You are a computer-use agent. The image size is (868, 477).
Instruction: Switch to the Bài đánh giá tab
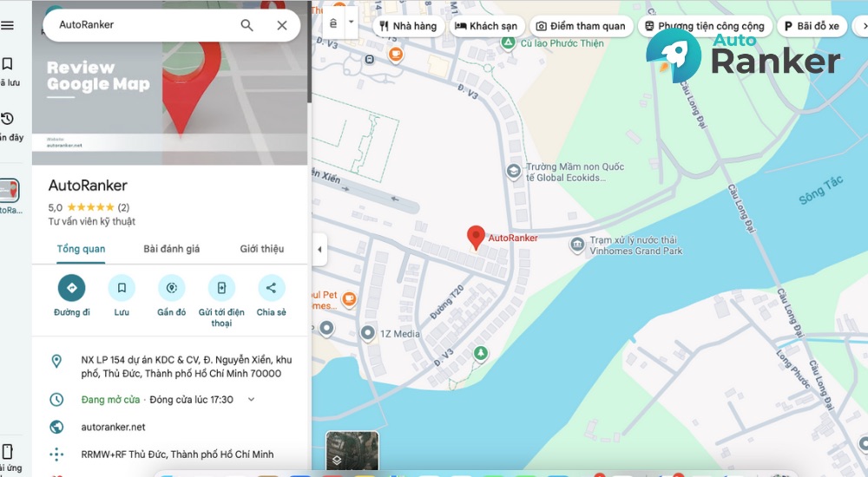click(x=172, y=249)
